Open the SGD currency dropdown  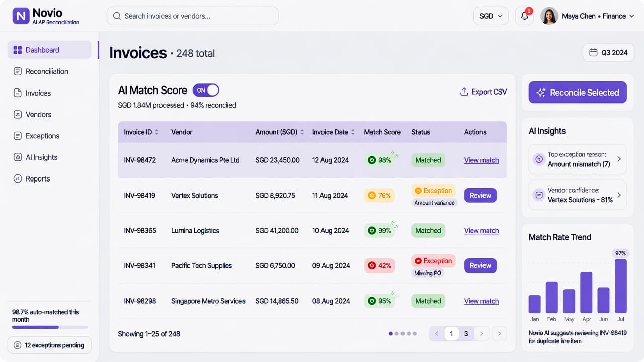(491, 16)
